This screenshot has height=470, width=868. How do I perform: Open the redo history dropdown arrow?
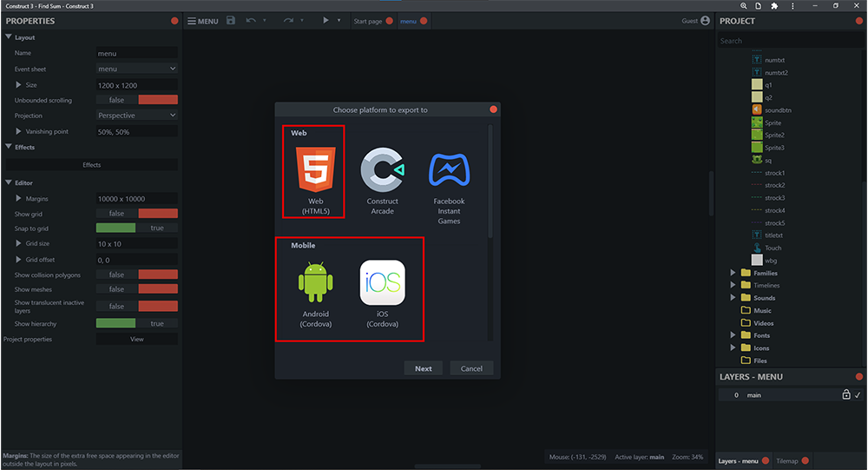(302, 21)
